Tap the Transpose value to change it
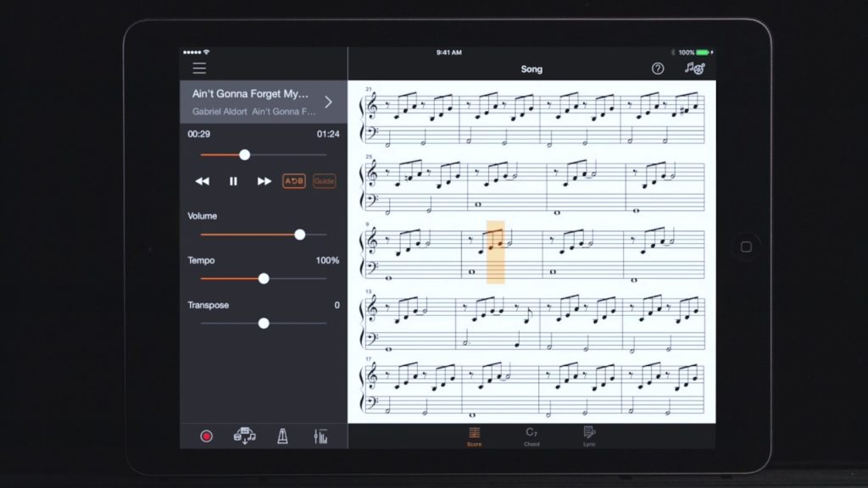868x488 pixels. (x=336, y=305)
